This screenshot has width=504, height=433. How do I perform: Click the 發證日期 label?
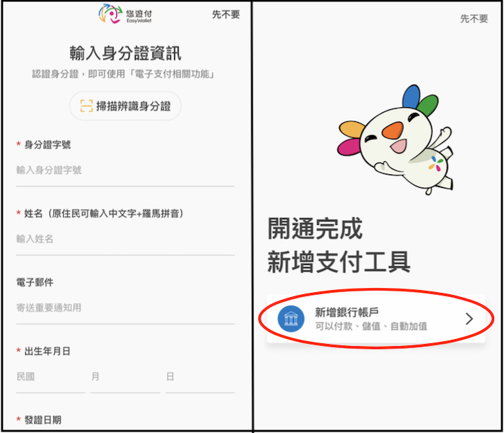[43, 420]
